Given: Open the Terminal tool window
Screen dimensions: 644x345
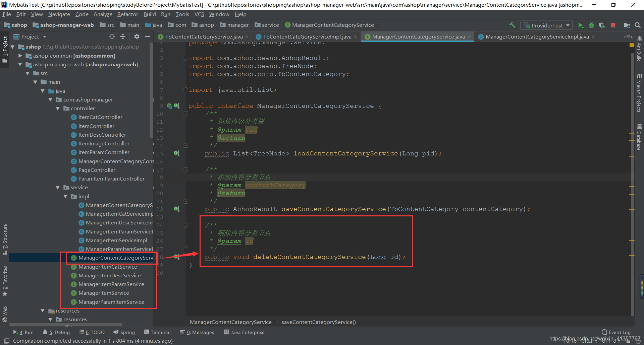Looking at the screenshot, I should point(157,332).
